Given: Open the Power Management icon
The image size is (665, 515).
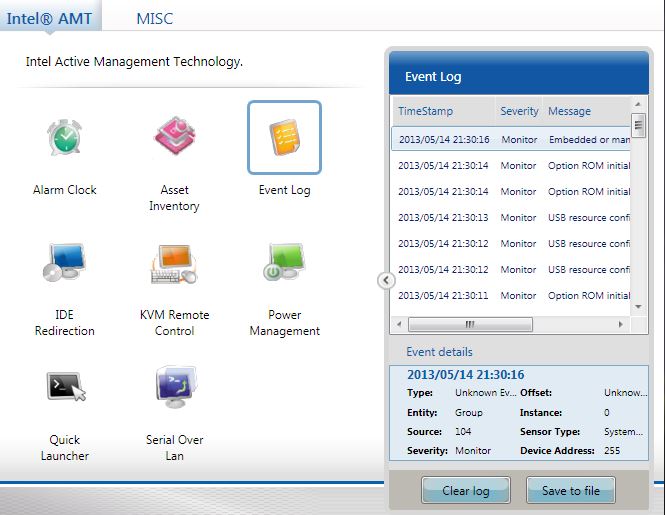Looking at the screenshot, I should tap(285, 261).
